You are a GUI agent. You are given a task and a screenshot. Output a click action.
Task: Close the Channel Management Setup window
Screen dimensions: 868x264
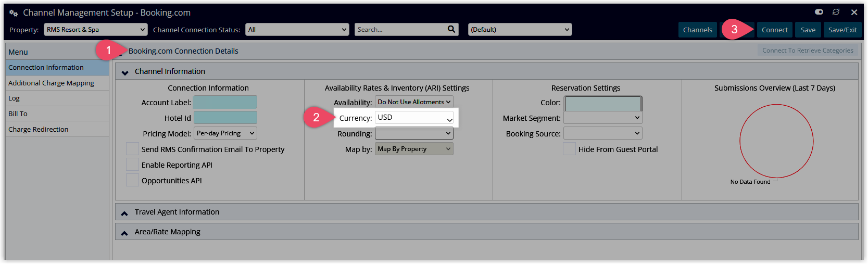(x=854, y=12)
